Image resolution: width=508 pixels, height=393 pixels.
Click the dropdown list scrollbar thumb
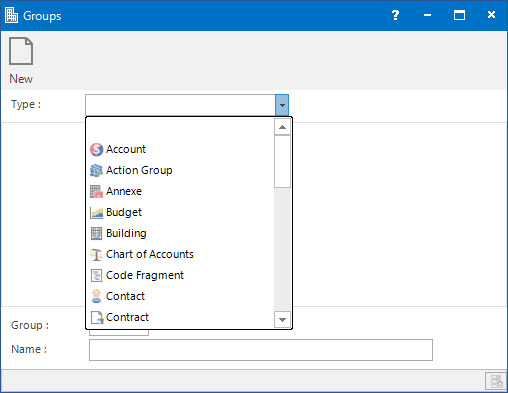(282, 161)
